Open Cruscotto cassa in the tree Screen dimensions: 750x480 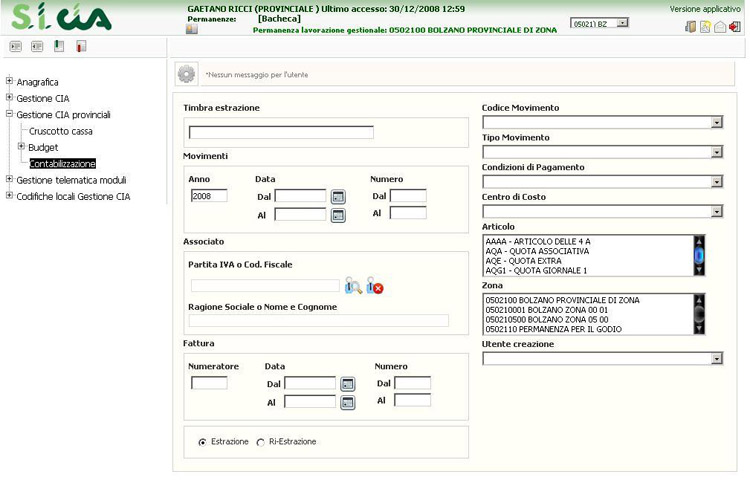pos(61,131)
